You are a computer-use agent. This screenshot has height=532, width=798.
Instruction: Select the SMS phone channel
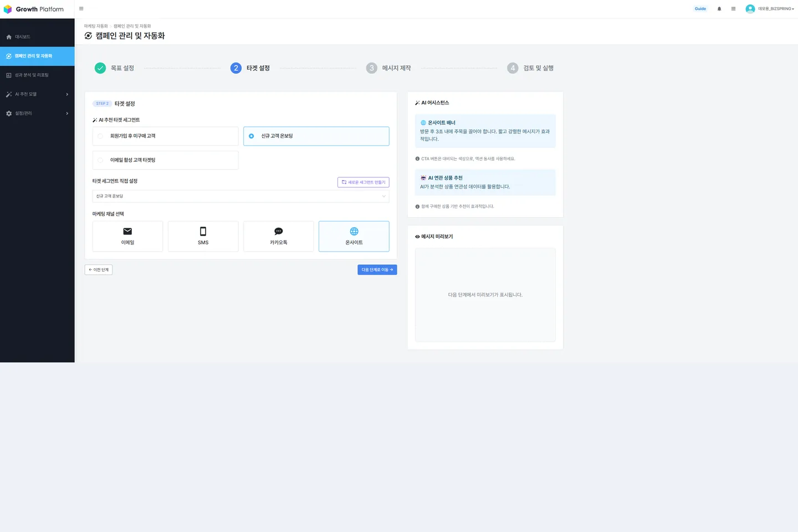(203, 237)
